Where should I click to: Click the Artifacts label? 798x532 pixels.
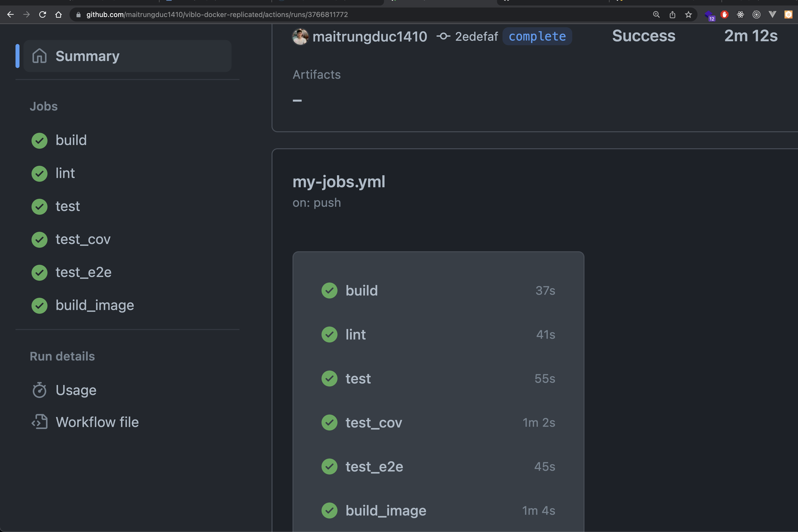point(316,75)
